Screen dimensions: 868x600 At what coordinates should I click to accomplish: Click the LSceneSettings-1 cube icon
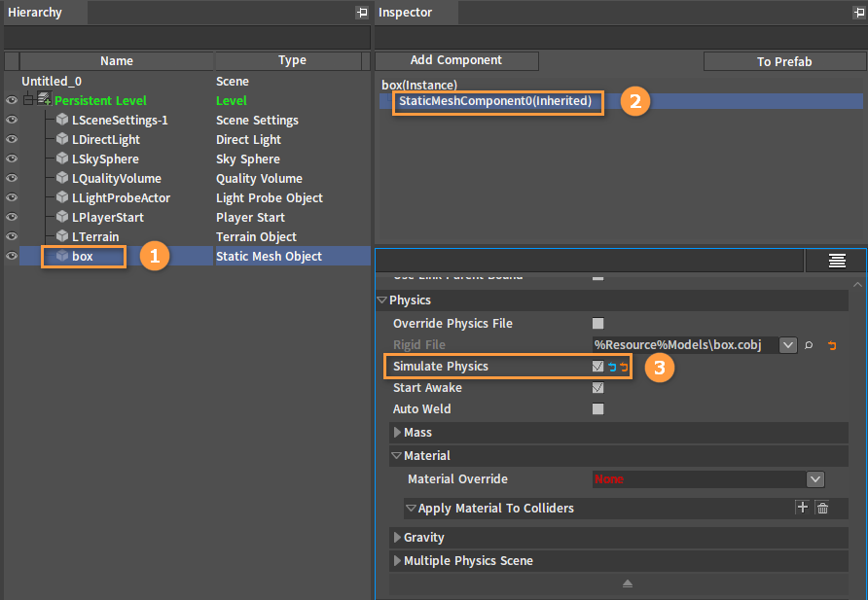click(x=62, y=120)
